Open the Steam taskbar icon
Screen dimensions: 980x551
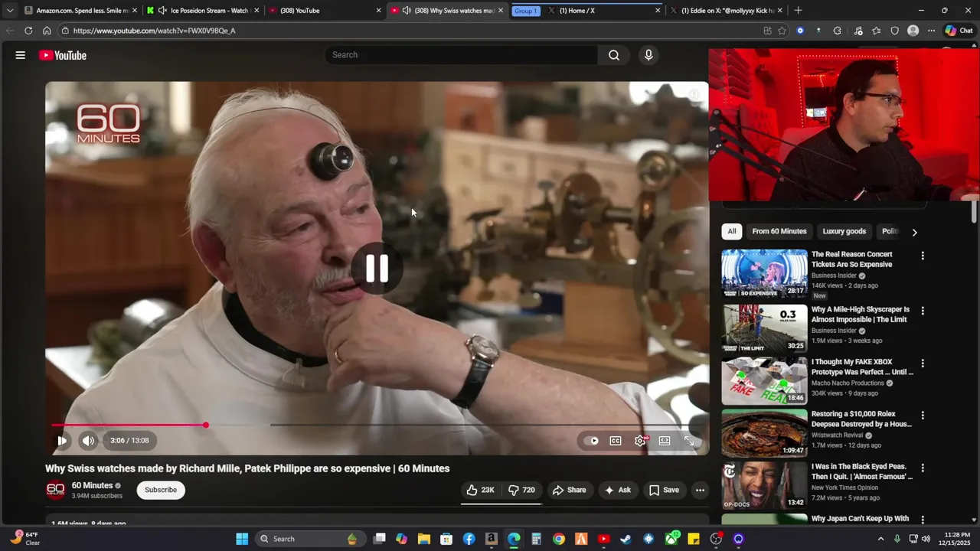click(x=626, y=539)
